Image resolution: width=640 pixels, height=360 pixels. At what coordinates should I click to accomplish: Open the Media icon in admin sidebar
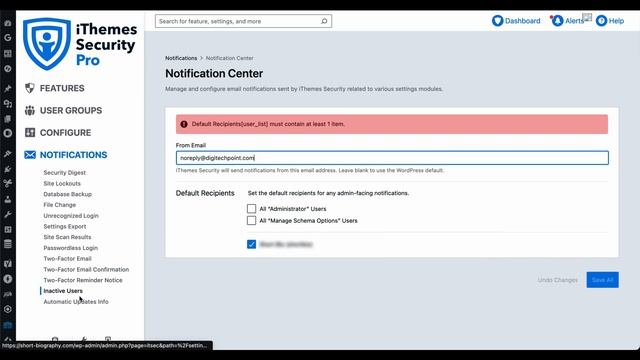point(8,104)
